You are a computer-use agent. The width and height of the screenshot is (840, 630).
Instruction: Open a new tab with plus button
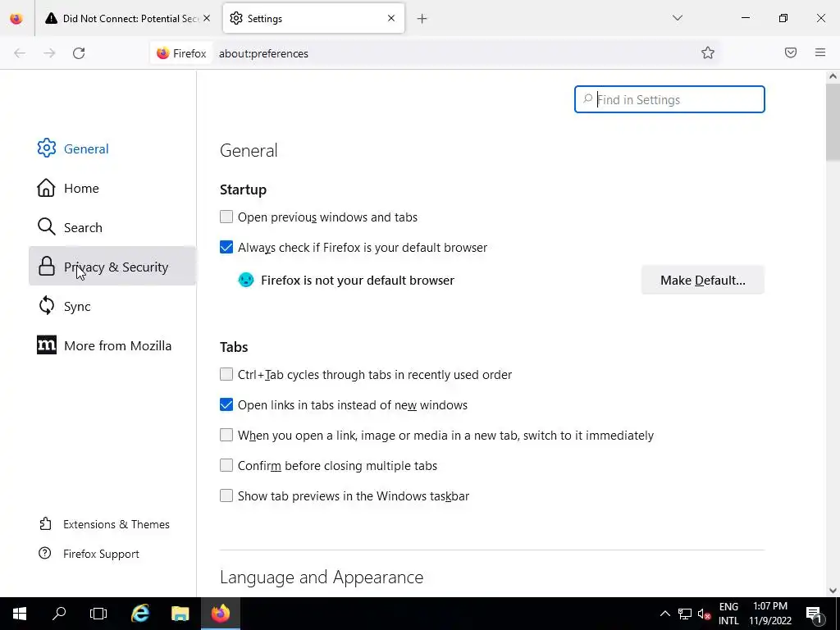pos(422,19)
